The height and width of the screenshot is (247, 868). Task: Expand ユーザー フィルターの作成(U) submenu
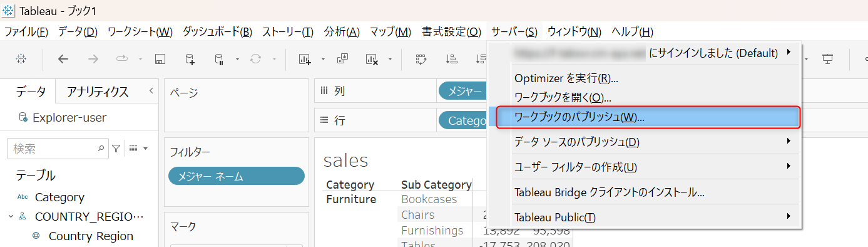645,167
